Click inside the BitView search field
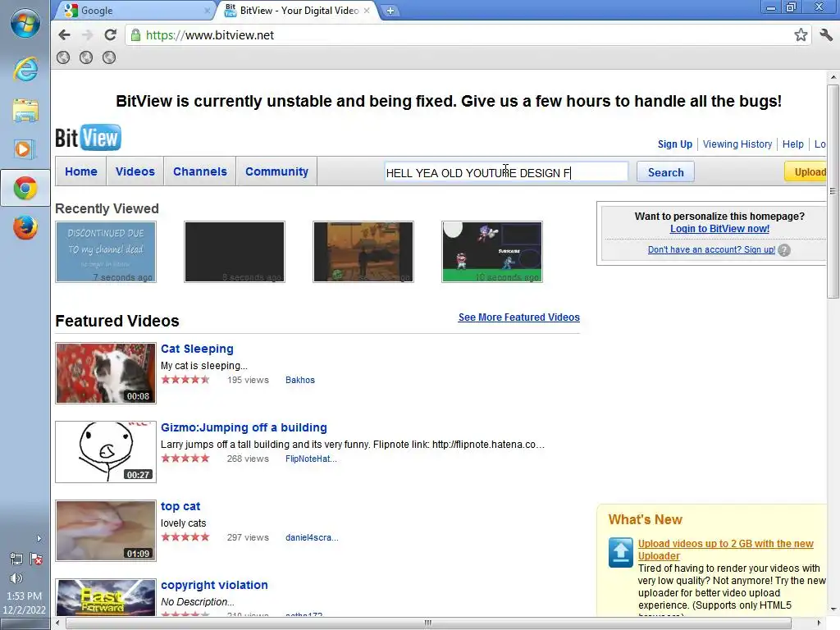This screenshot has width=840, height=630. coord(506,172)
